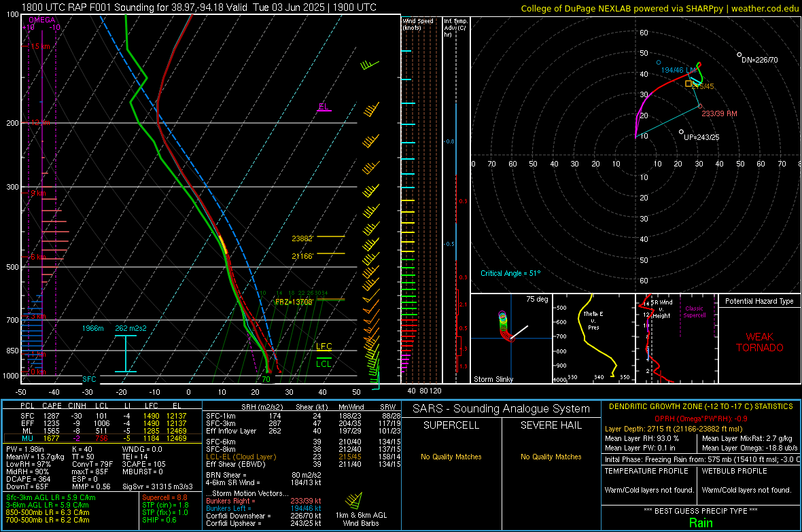Click the SARS - Sounding Analogue System title

pos(502,409)
